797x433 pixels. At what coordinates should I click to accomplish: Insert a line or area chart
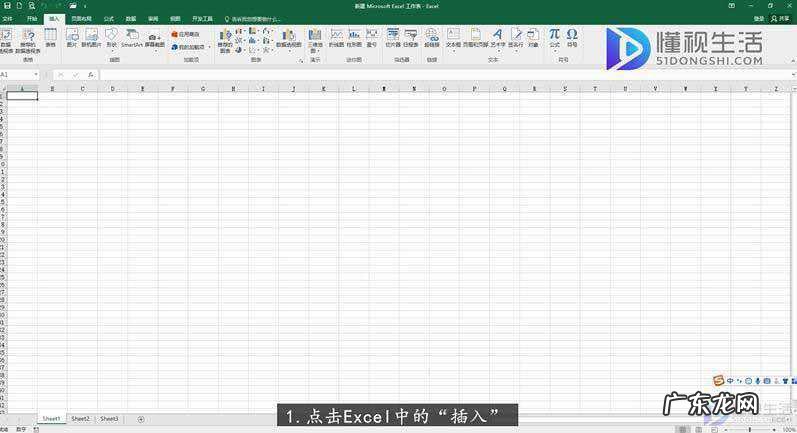click(239, 41)
